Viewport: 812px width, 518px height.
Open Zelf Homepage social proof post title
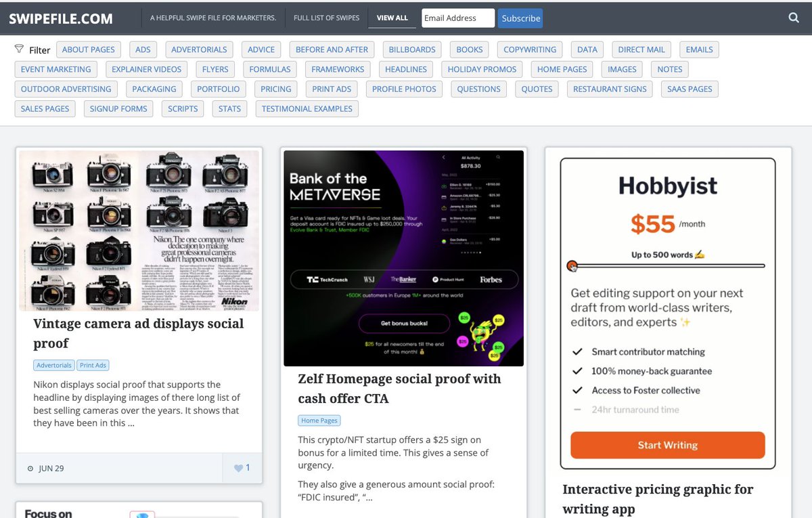pos(399,388)
